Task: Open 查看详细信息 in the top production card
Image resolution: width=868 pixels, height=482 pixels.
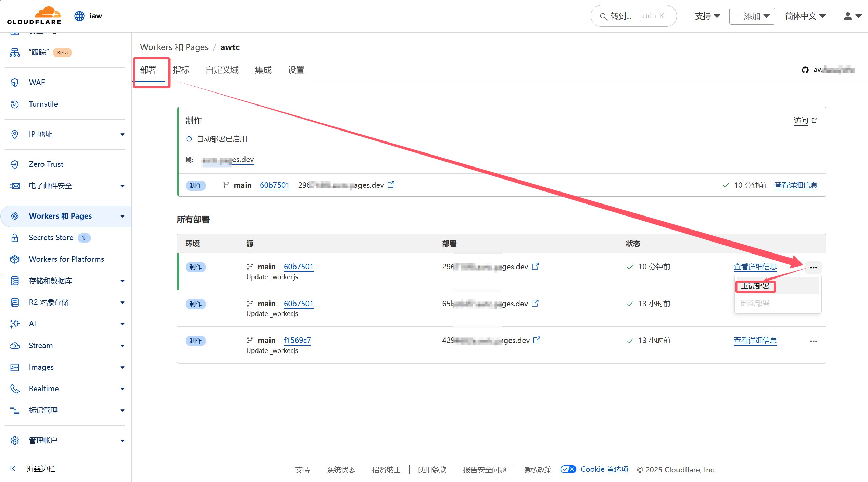Action: pos(796,185)
